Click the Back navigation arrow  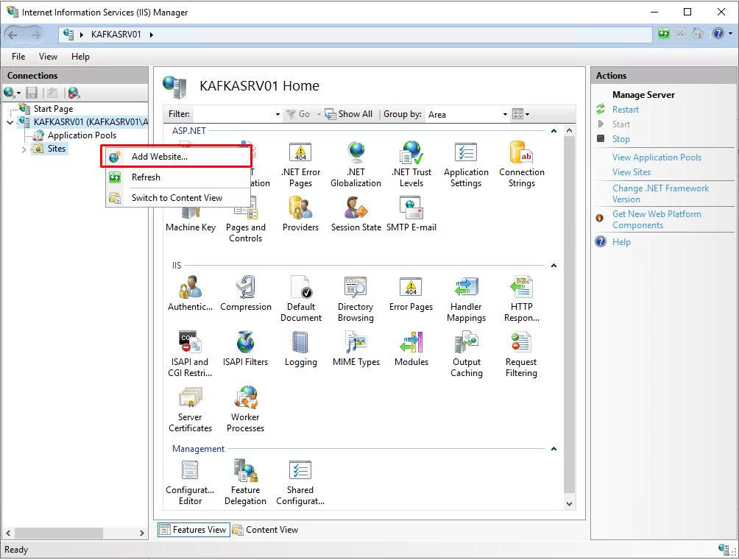point(13,35)
